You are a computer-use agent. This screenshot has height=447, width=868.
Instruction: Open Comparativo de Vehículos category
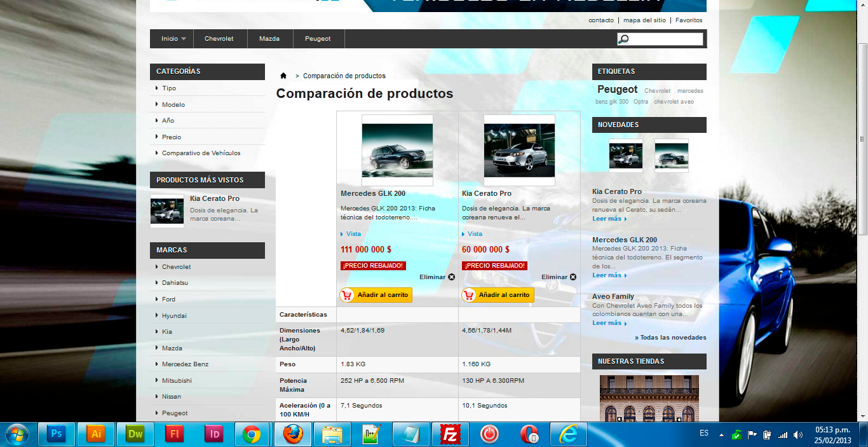[201, 153]
